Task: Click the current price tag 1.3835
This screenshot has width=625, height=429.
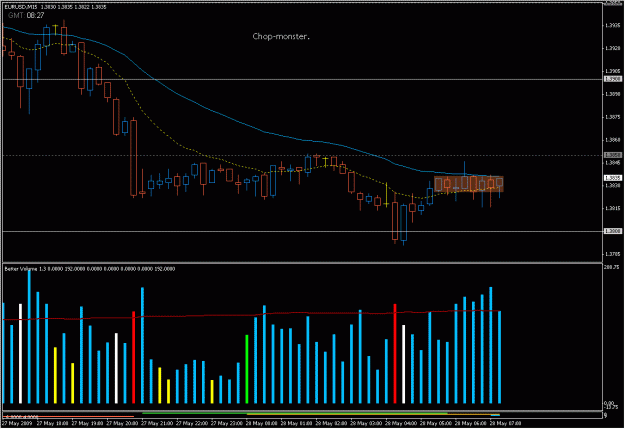Action: click(x=613, y=178)
